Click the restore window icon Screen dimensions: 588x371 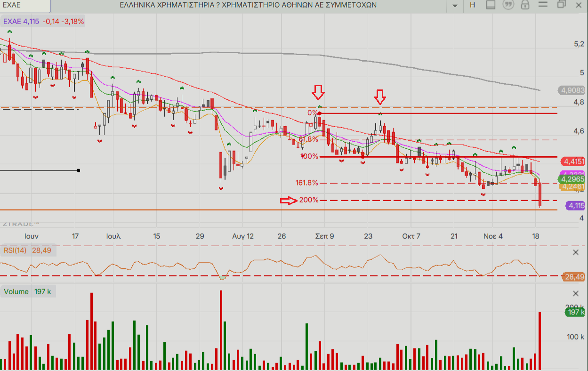[561, 5]
